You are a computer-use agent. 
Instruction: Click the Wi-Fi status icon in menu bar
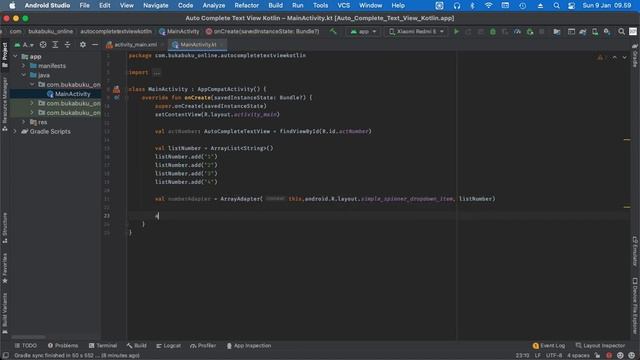tap(489, 6)
